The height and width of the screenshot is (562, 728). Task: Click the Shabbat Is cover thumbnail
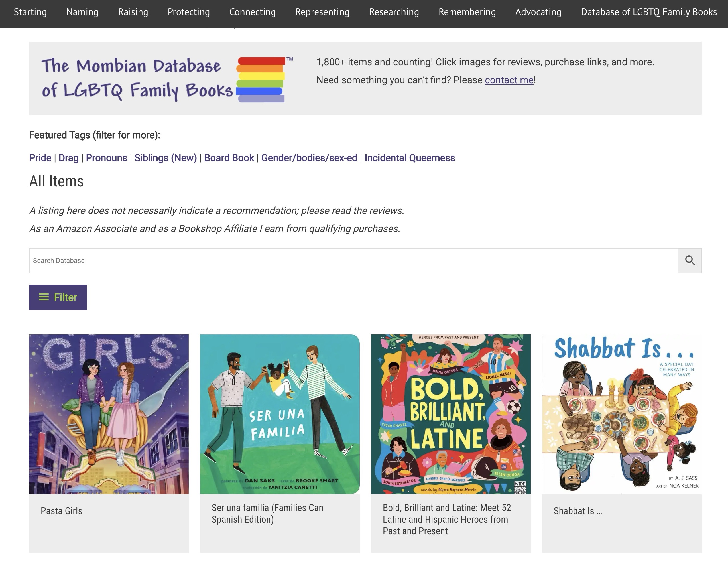pyautogui.click(x=622, y=414)
